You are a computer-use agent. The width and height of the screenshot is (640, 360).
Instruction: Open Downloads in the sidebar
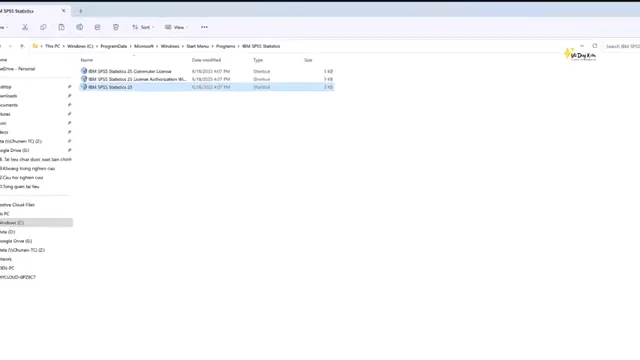[9, 96]
